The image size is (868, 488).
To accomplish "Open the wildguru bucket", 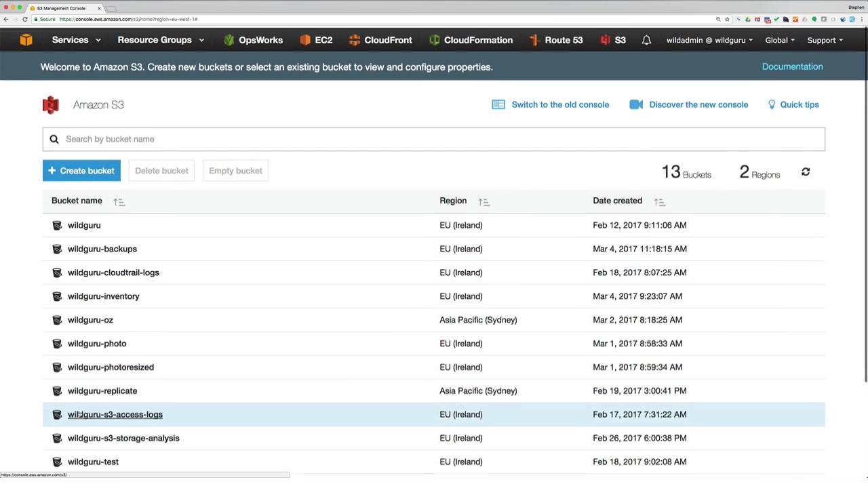I will [x=84, y=225].
